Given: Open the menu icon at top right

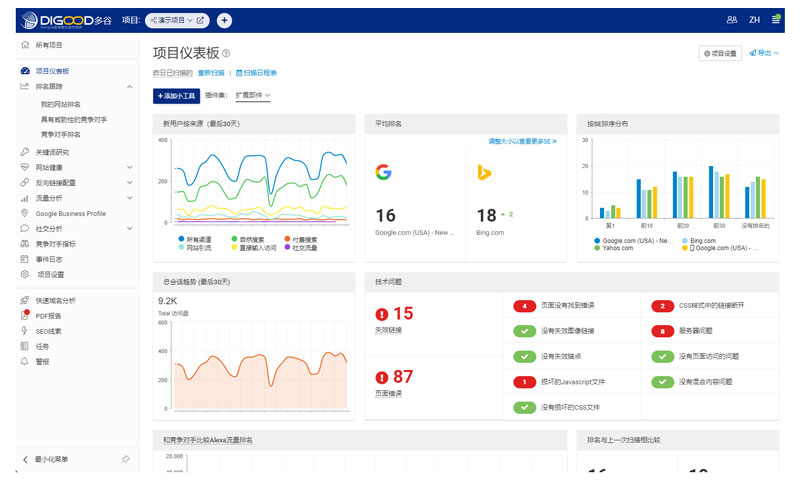Looking at the screenshot, I should pyautogui.click(x=776, y=20).
